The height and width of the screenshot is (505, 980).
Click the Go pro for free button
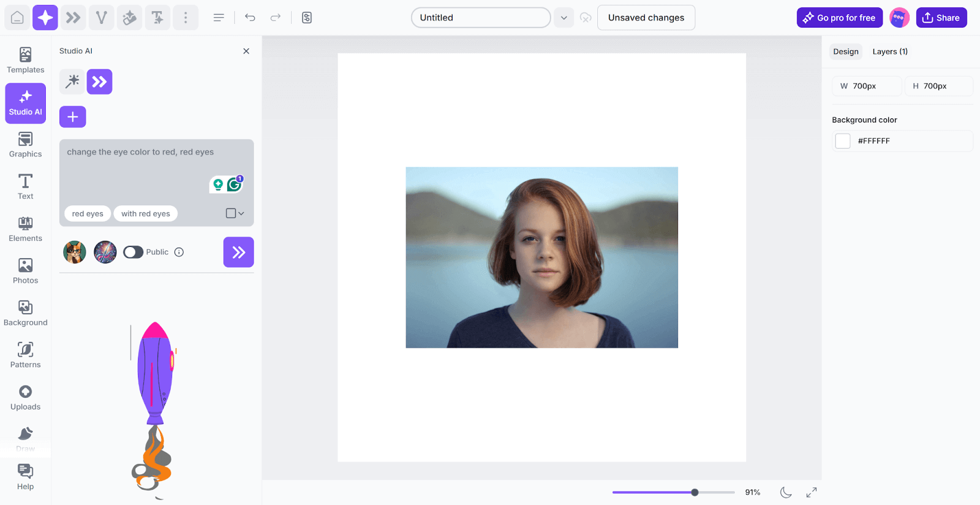(840, 18)
